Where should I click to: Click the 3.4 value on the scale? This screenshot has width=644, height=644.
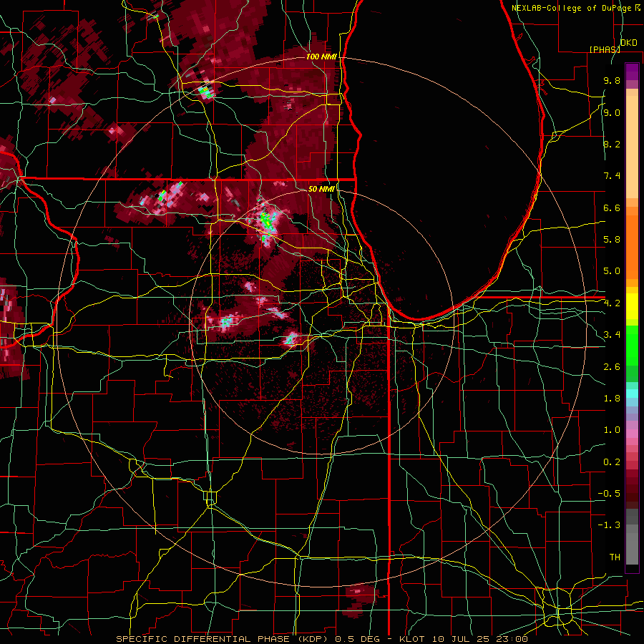(612, 335)
